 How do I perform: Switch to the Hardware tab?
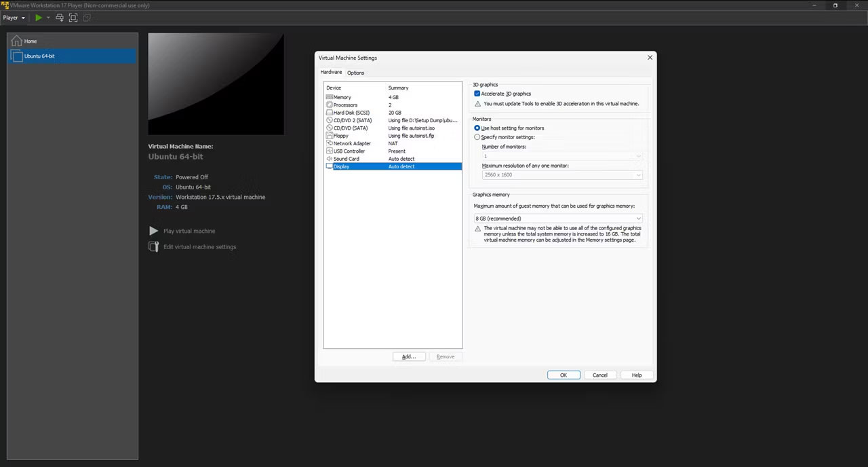click(x=331, y=72)
